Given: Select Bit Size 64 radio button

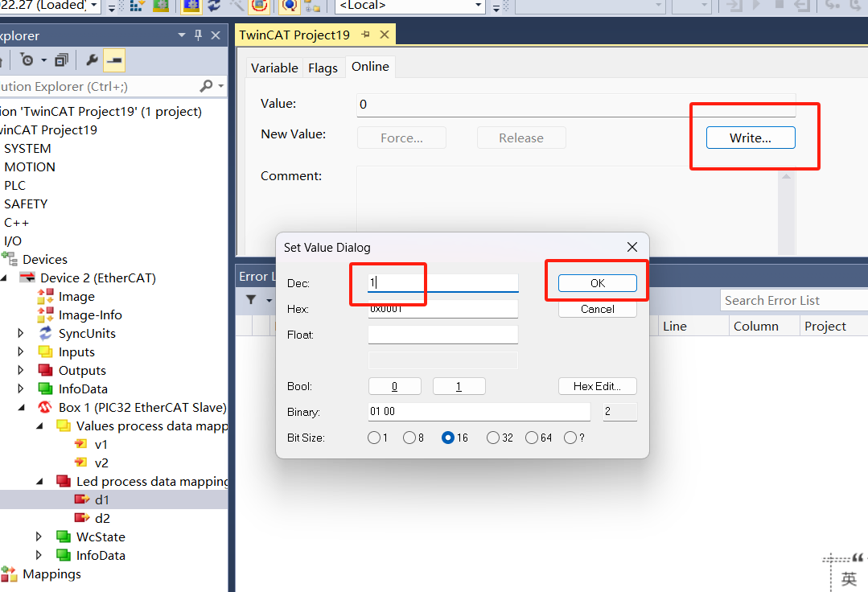Looking at the screenshot, I should pyautogui.click(x=532, y=438).
